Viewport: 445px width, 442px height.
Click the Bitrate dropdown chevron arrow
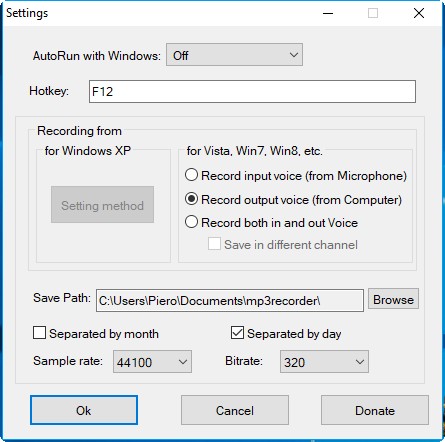click(360, 362)
